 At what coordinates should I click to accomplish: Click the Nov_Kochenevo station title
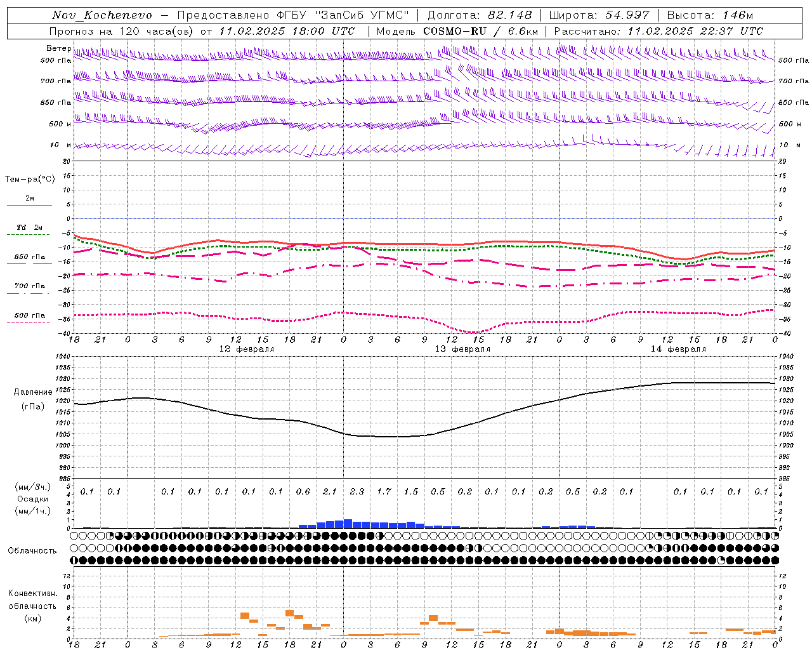pyautogui.click(x=102, y=15)
